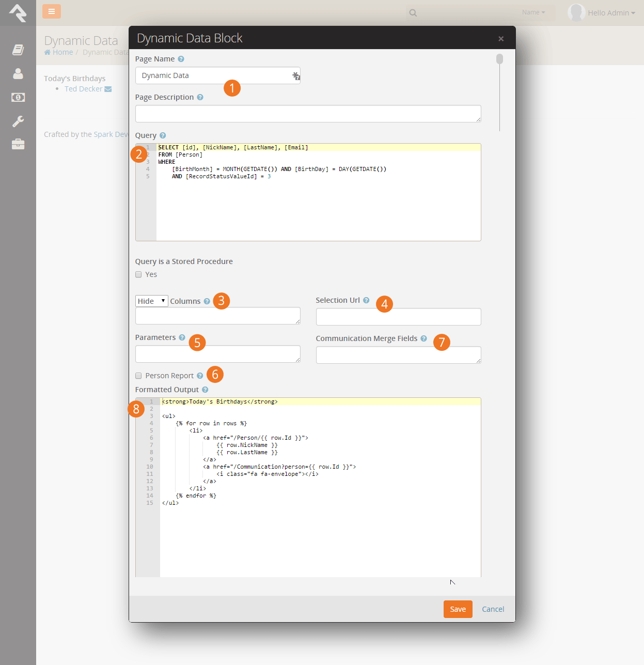
Task: Enable the Person Report checkbox
Action: tap(138, 376)
